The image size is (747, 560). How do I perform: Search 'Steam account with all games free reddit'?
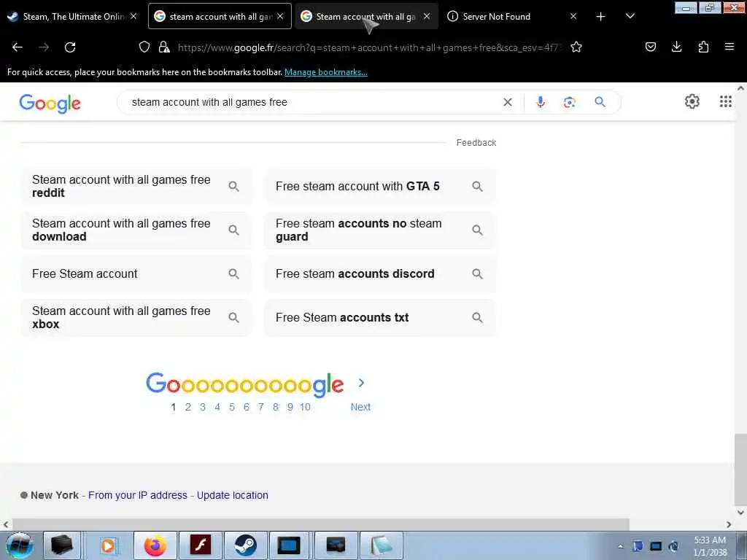(x=136, y=186)
